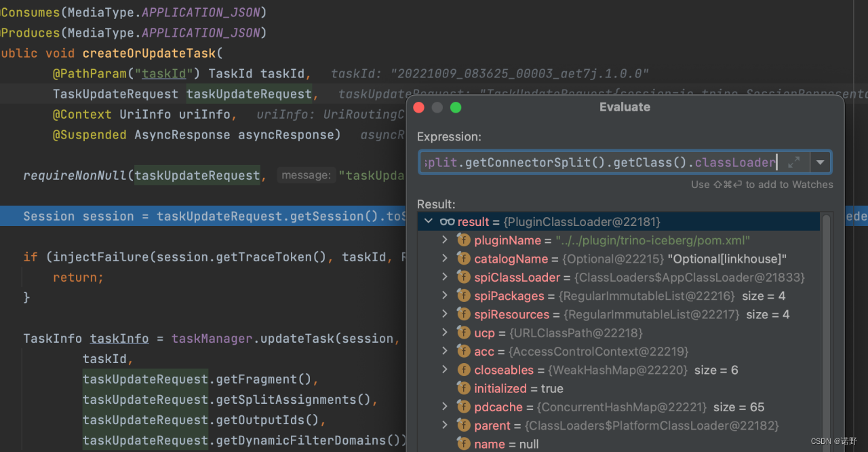The width and height of the screenshot is (868, 452).
Task: Expand the ucp URLClassPath node
Action: click(x=445, y=333)
